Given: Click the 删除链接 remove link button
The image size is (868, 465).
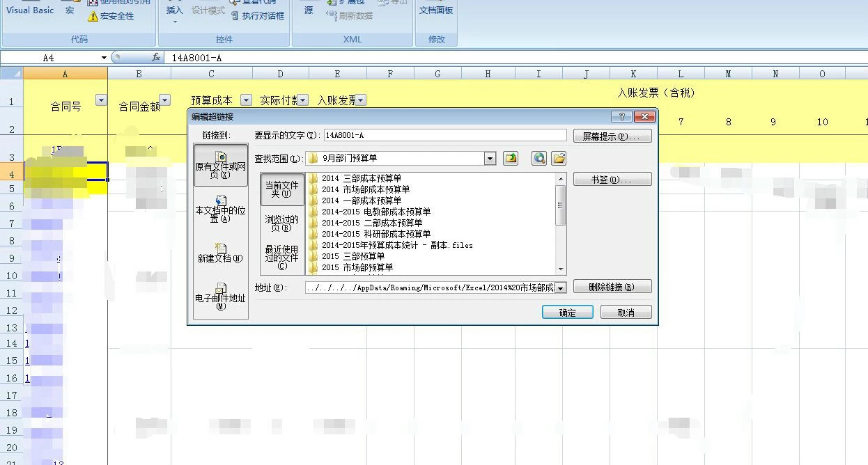Looking at the screenshot, I should [611, 285].
